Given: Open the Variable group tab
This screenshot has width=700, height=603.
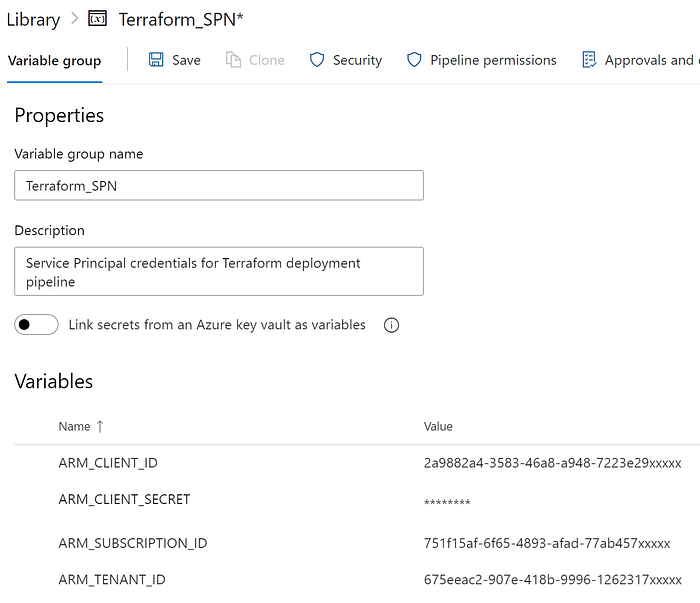Looking at the screenshot, I should point(54,60).
